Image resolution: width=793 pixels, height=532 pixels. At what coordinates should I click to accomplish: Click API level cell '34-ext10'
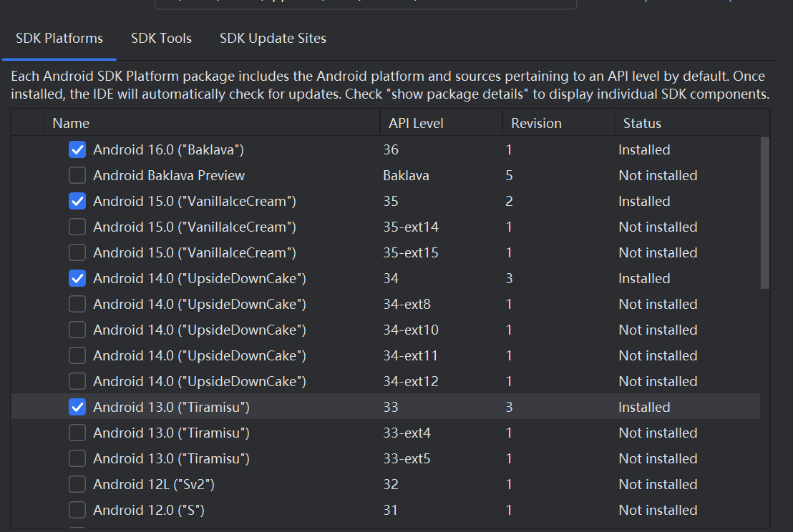click(x=411, y=330)
